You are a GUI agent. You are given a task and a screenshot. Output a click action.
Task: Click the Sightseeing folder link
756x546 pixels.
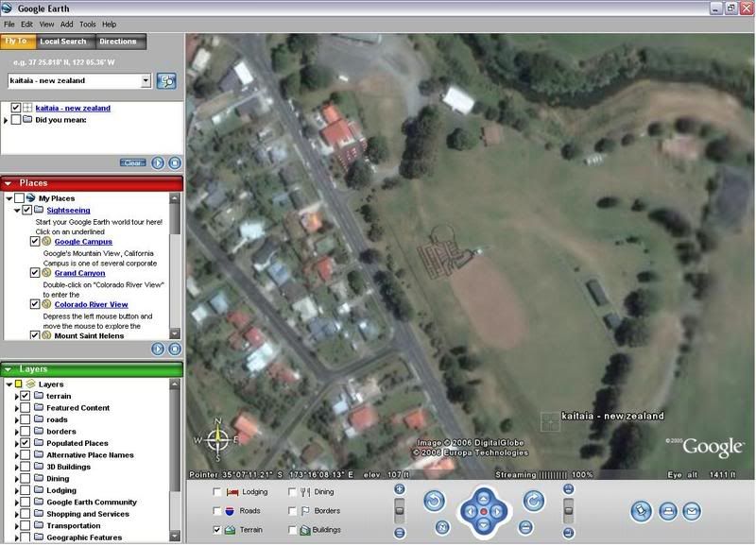click(x=68, y=210)
